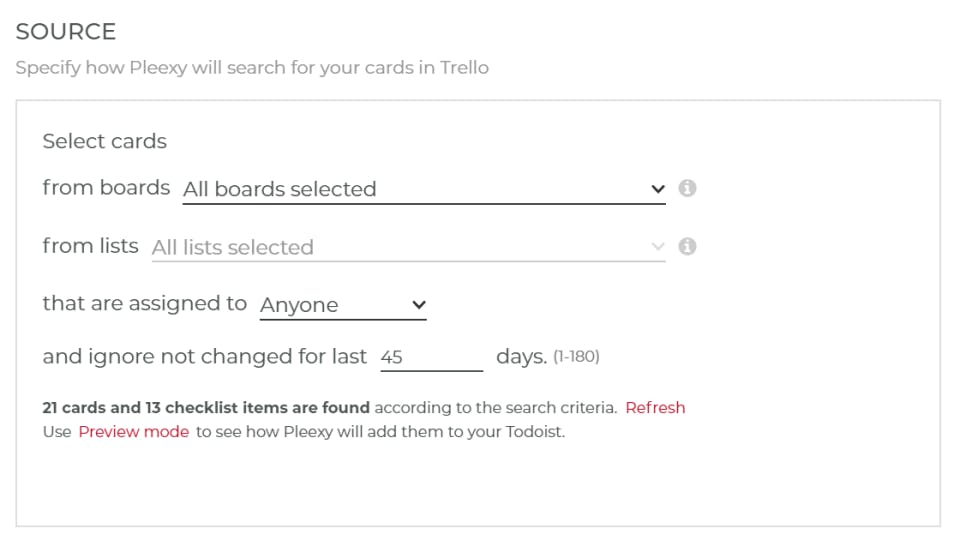Click 'and ignore not changed for last' label
The width and height of the screenshot is (960, 546).
click(x=204, y=357)
